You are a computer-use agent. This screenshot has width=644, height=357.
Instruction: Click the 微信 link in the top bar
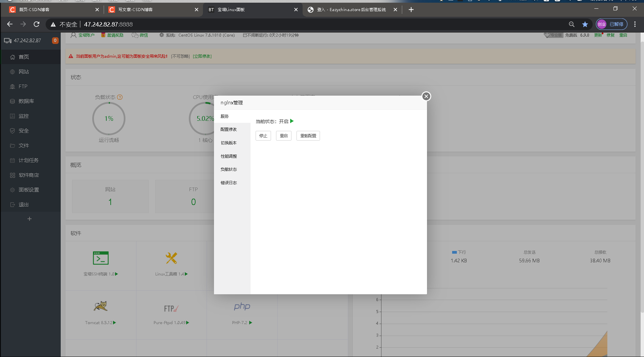point(144,35)
